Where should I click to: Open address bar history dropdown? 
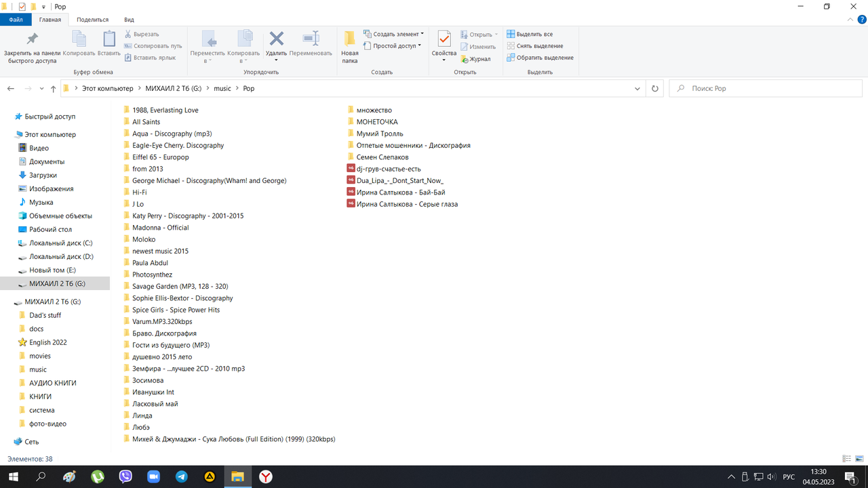[x=638, y=89]
